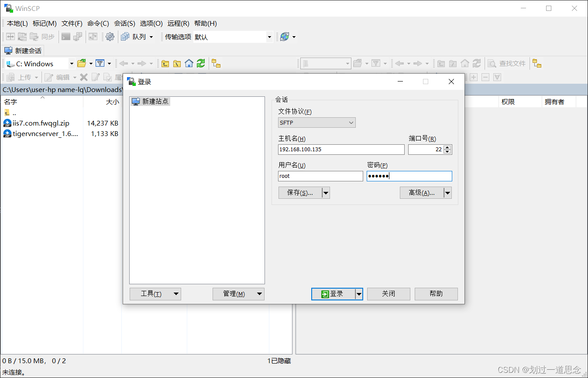Open the preferences gear icon

[110, 37]
